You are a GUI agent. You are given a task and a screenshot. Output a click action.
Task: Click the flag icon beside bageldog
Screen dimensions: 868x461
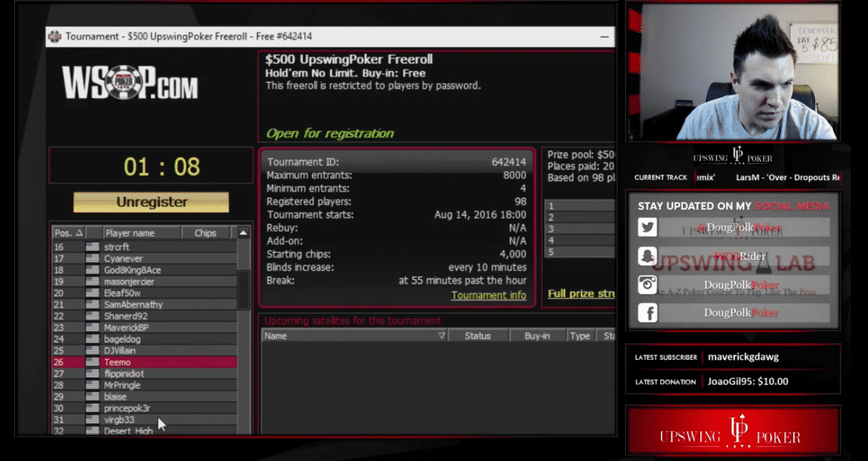tap(93, 339)
